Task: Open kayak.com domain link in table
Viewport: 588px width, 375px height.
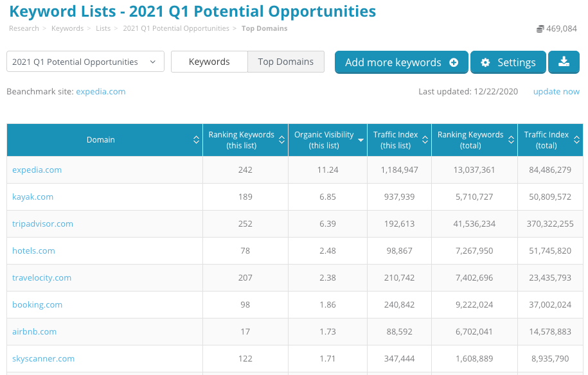Action: click(33, 197)
